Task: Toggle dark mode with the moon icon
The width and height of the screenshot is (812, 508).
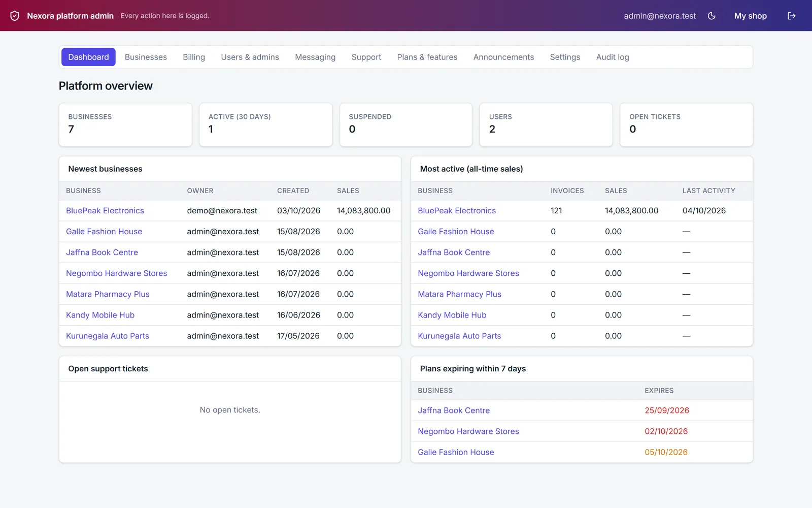Action: [x=712, y=16]
